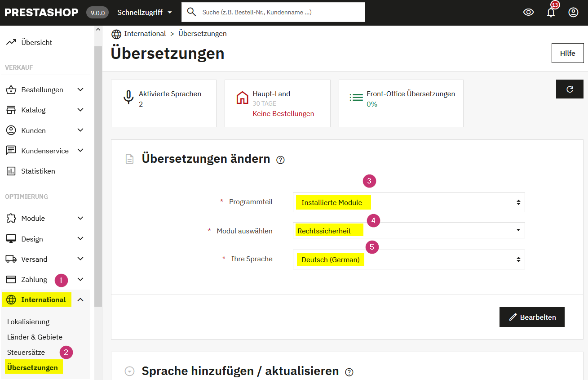Select Steuersätze in the sidebar
The image size is (588, 380).
click(26, 352)
